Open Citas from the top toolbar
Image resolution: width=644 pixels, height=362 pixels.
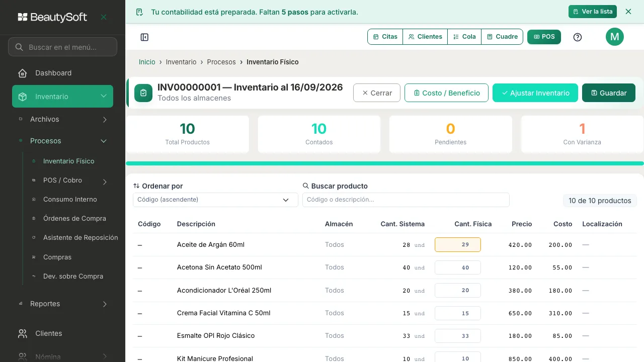385,37
